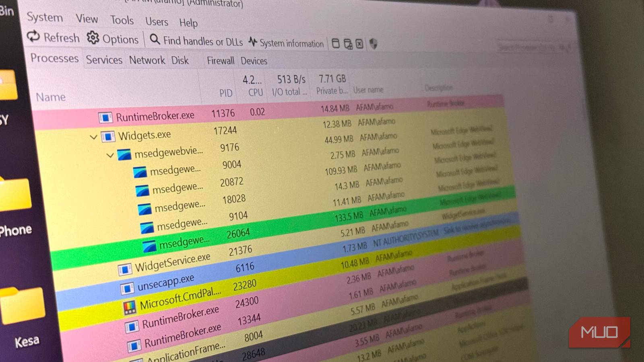Click the CPU value 0.02
Image resolution: width=644 pixels, height=362 pixels.
click(258, 112)
